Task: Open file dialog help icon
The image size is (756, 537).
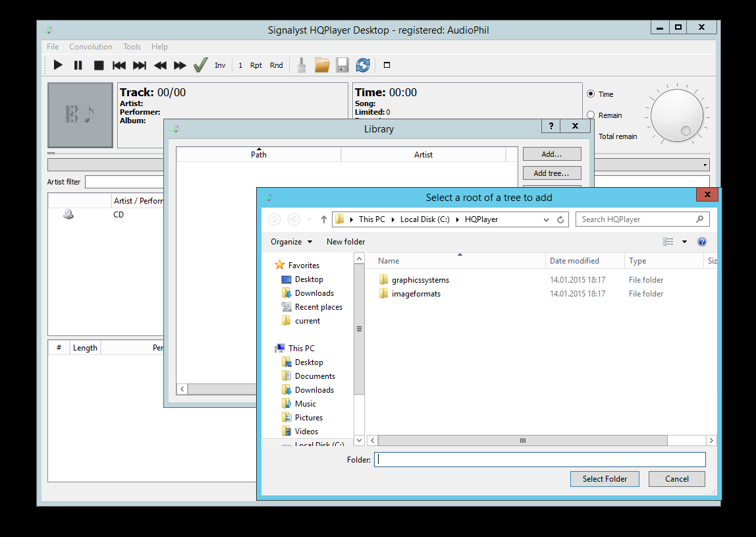Action: [x=702, y=242]
